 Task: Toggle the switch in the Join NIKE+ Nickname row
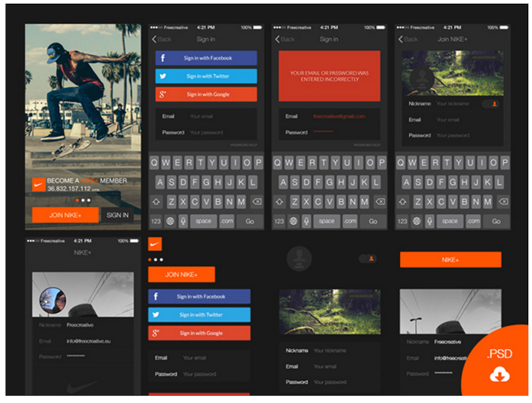(491, 104)
